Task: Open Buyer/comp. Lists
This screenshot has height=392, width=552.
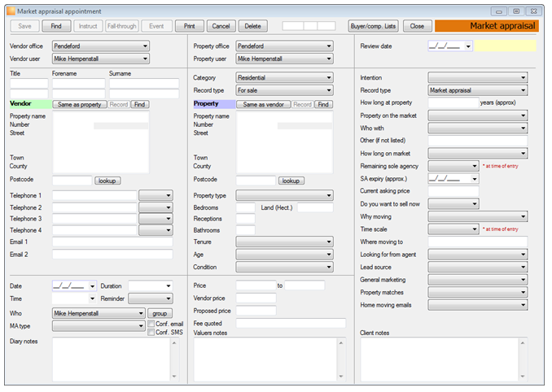Action: click(373, 26)
